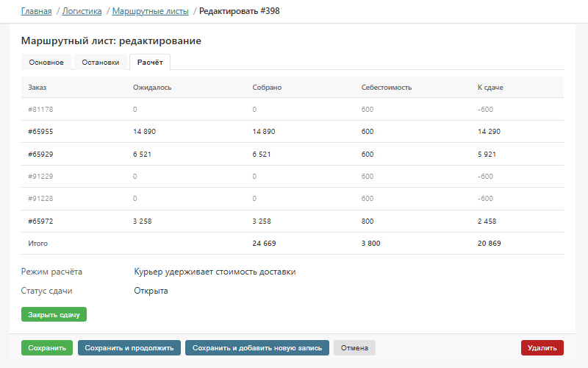Click the Маршрутный лист: редактирование heading
588x368 pixels.
(111, 41)
